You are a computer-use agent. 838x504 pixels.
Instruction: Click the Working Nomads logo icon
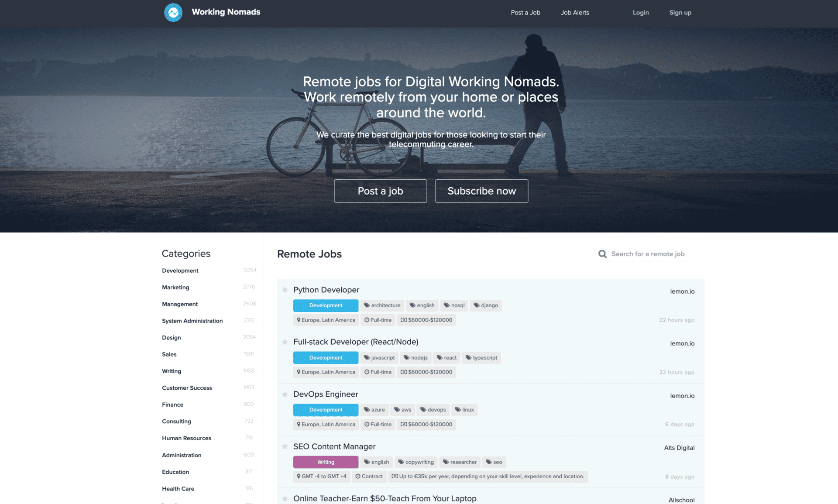pyautogui.click(x=172, y=13)
